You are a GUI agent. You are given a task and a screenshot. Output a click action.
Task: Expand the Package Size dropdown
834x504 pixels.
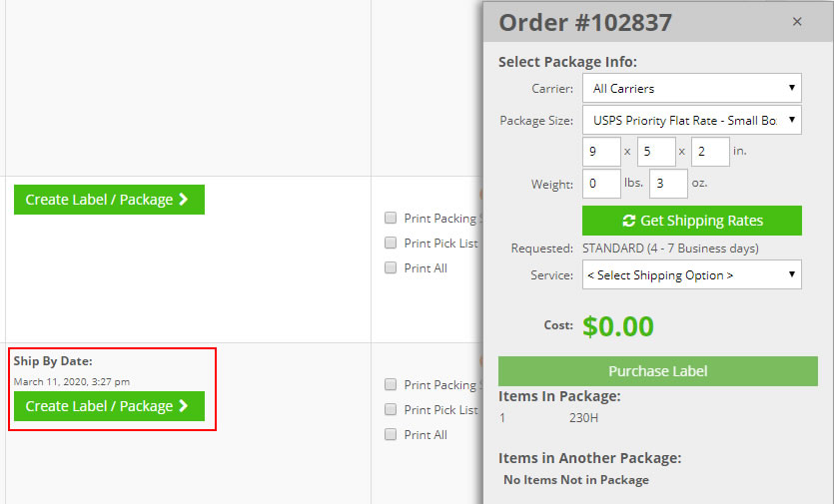(x=691, y=121)
